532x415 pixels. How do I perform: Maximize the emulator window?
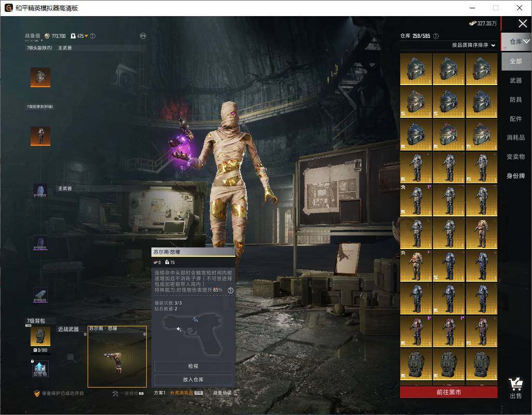pyautogui.click(x=496, y=8)
